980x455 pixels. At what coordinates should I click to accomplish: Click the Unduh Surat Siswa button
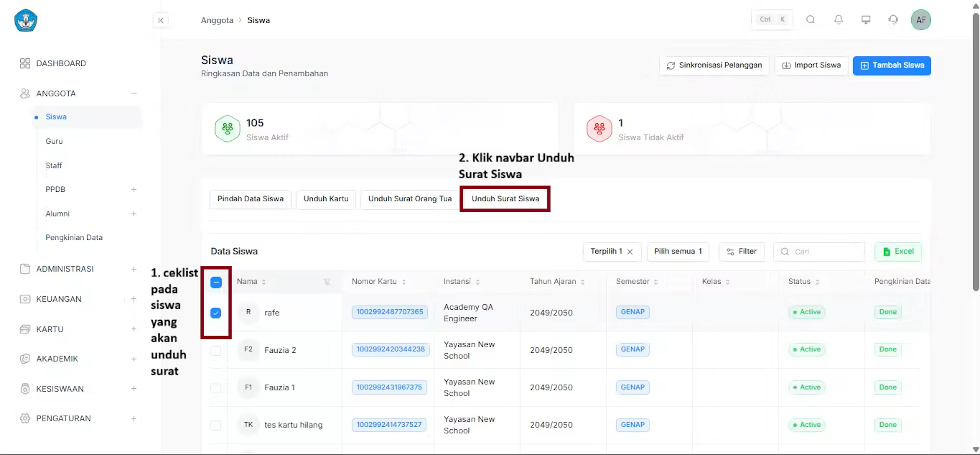click(x=505, y=199)
